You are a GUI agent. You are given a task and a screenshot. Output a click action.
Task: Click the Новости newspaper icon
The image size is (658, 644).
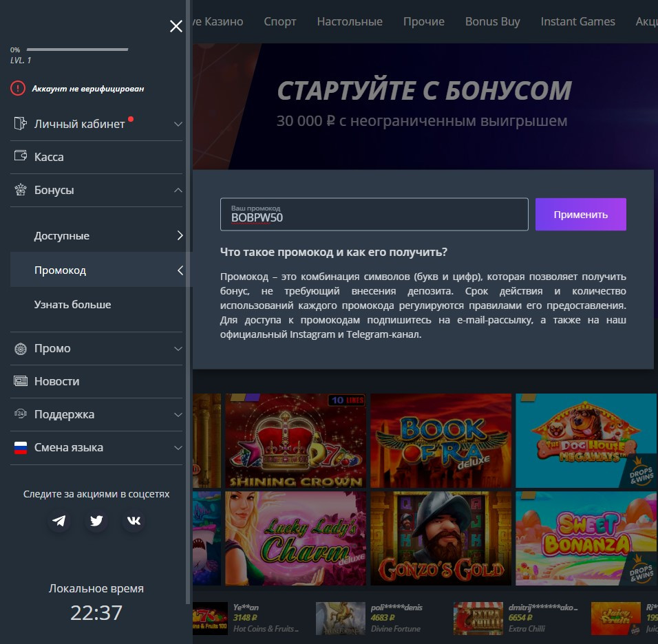[x=21, y=381]
